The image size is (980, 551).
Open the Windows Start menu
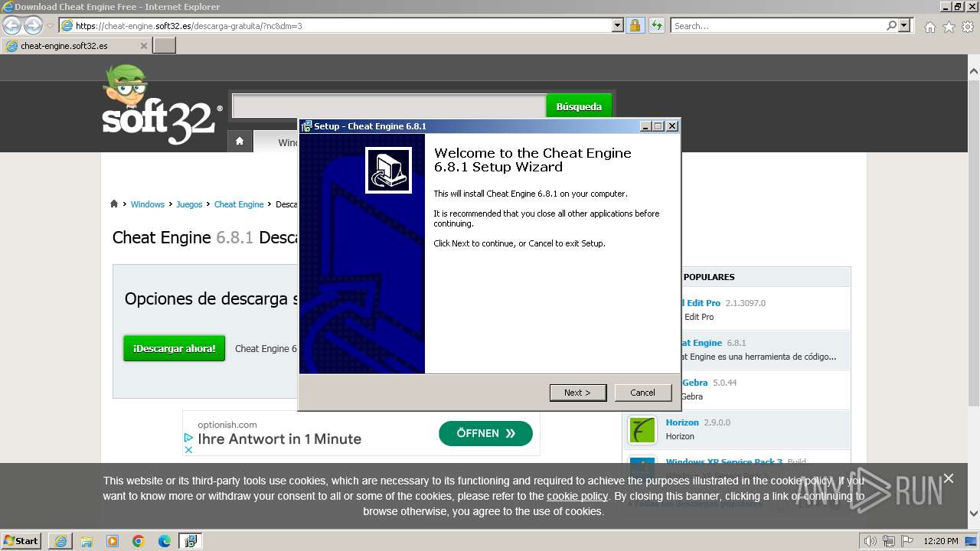click(x=21, y=540)
